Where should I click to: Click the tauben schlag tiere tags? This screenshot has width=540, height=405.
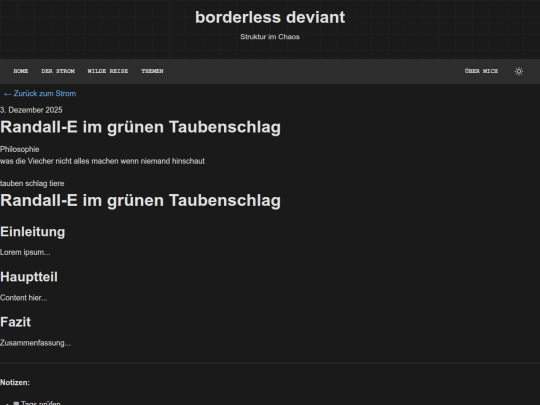pyautogui.click(x=32, y=184)
